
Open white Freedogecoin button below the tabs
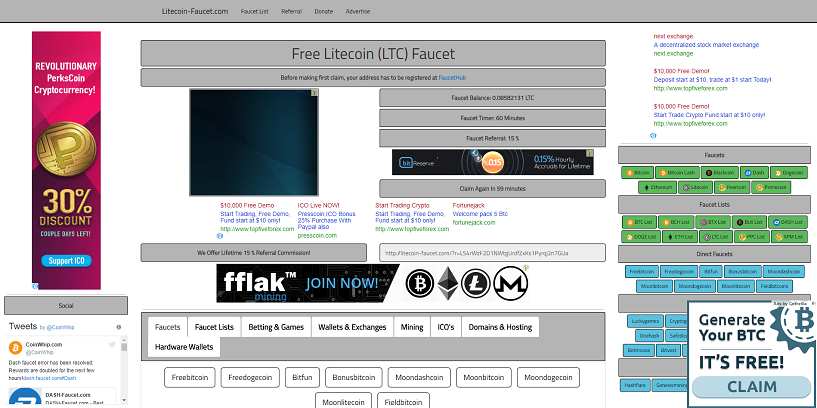[x=250, y=377]
